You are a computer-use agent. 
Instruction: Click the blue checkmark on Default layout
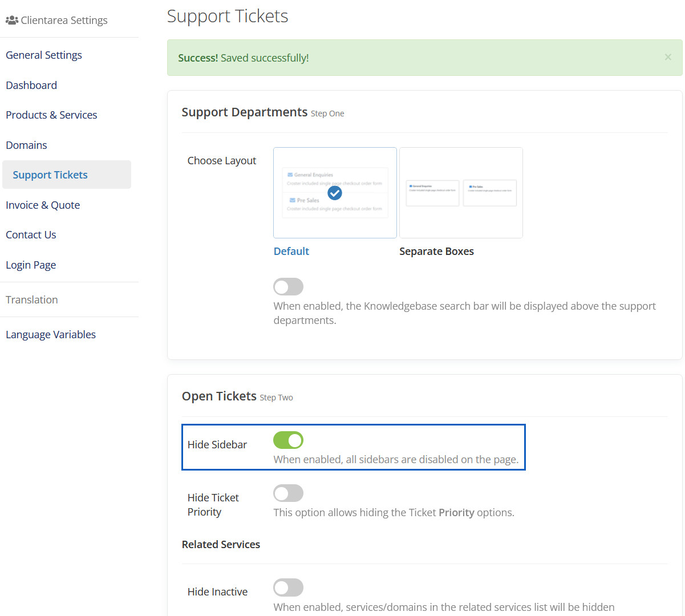point(335,193)
